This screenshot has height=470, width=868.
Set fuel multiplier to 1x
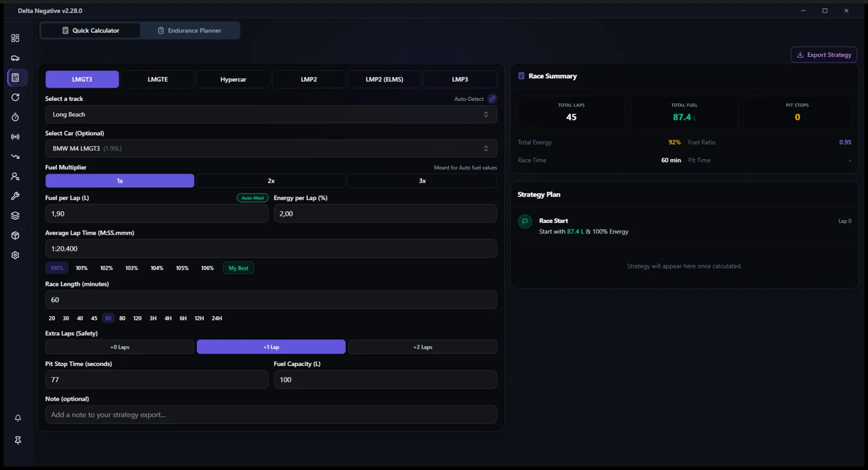pyautogui.click(x=120, y=181)
